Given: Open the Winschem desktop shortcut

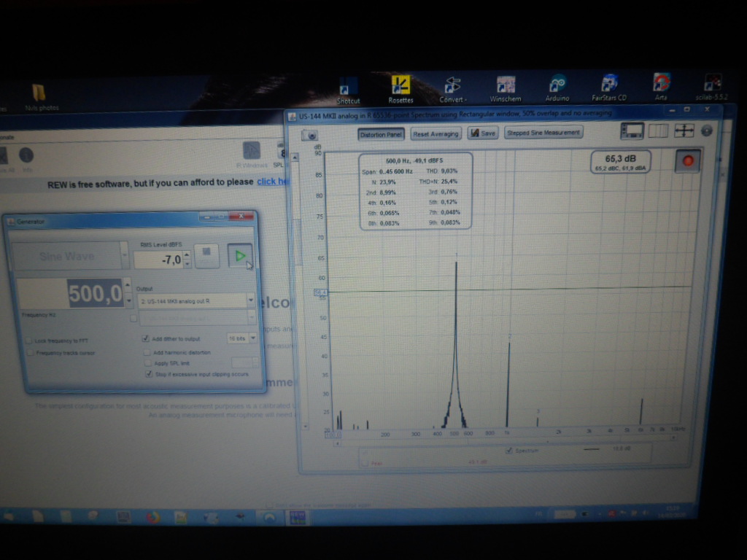Looking at the screenshot, I should pyautogui.click(x=506, y=87).
